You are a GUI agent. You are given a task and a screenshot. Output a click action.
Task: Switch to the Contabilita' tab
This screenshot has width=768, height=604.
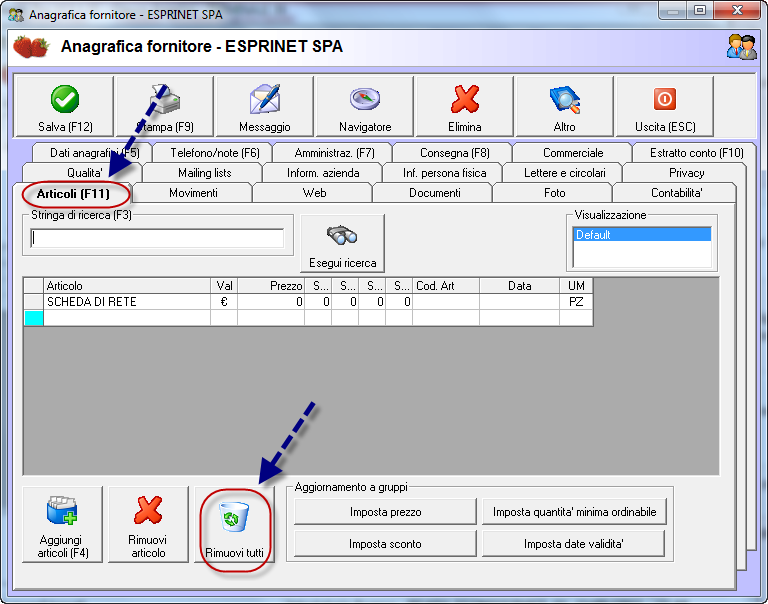coord(676,193)
